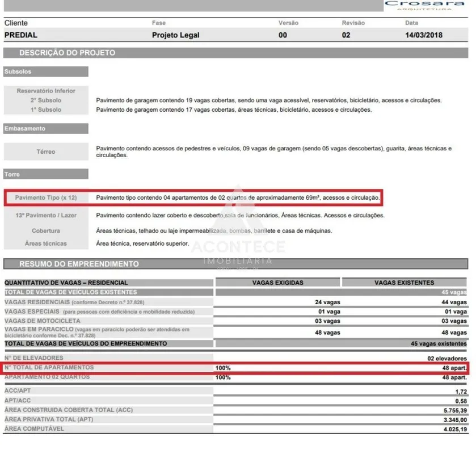Select the "DESCRIÇÃO DO PROJETO" section title
The width and height of the screenshot is (476, 454).
click(x=67, y=53)
